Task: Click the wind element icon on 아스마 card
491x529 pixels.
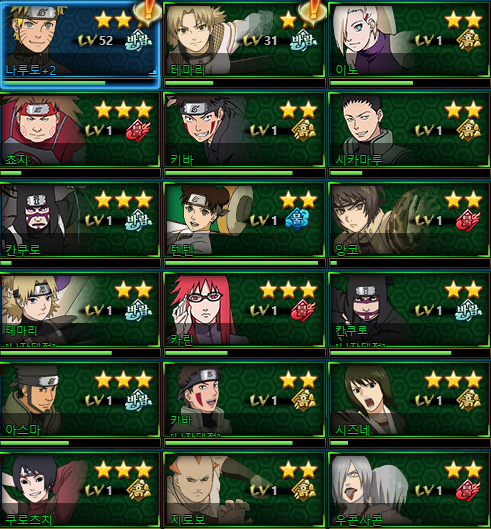Action: click(138, 400)
